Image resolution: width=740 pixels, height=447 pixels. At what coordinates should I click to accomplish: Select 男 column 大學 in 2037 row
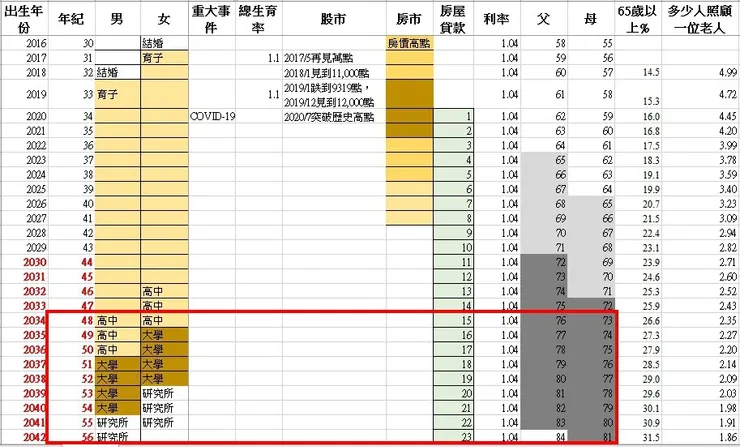[x=117, y=364]
